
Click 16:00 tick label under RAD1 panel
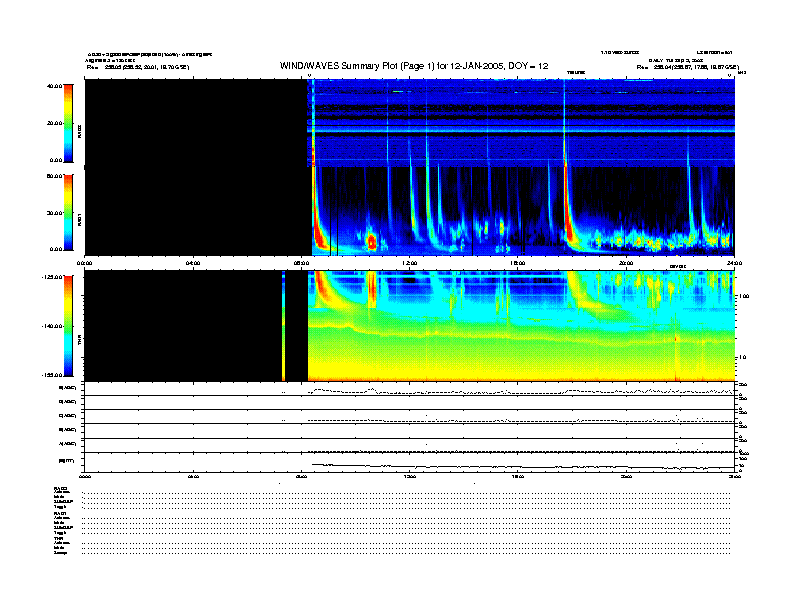tap(518, 263)
